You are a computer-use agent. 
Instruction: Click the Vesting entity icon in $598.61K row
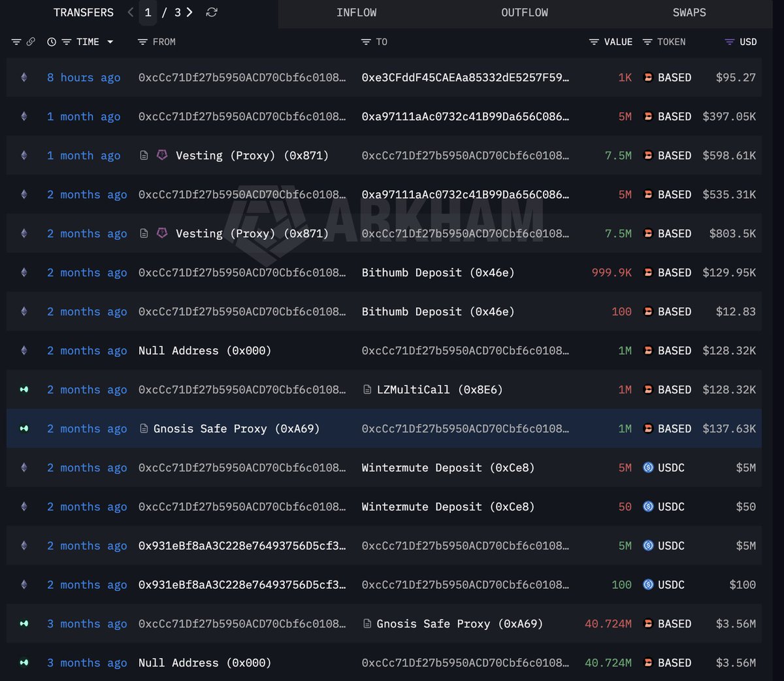point(162,156)
